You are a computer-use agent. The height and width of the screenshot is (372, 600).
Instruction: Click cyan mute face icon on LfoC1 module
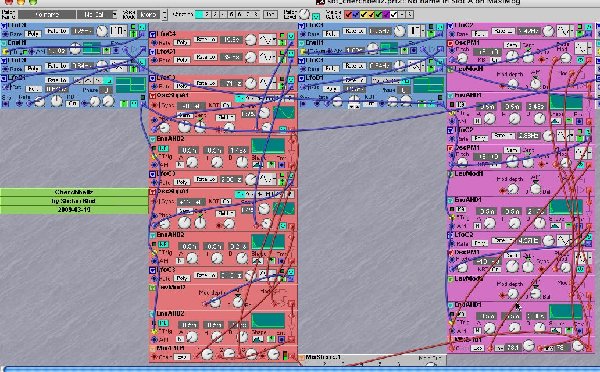click(x=291, y=53)
